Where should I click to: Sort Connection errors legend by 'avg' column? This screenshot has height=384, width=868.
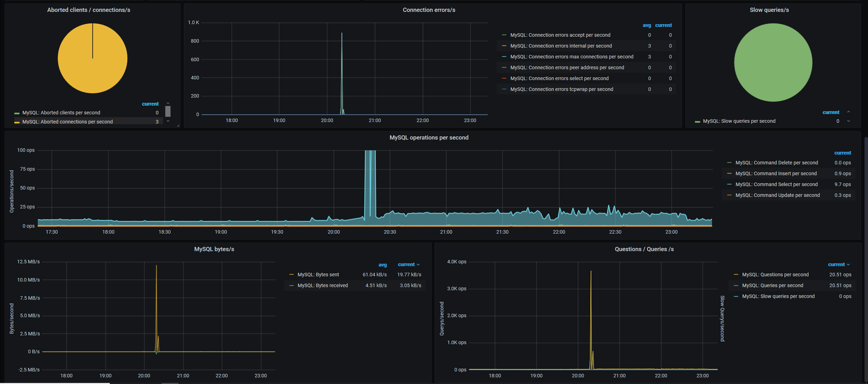647,26
